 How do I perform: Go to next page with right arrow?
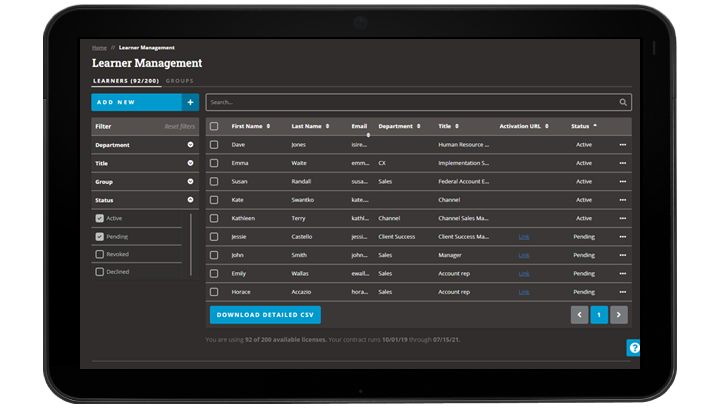click(619, 315)
